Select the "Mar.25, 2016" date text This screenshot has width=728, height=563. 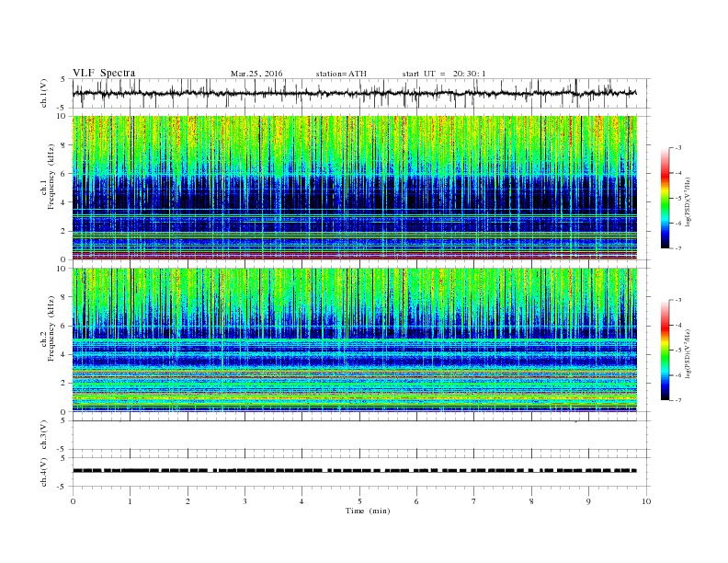[x=256, y=74]
